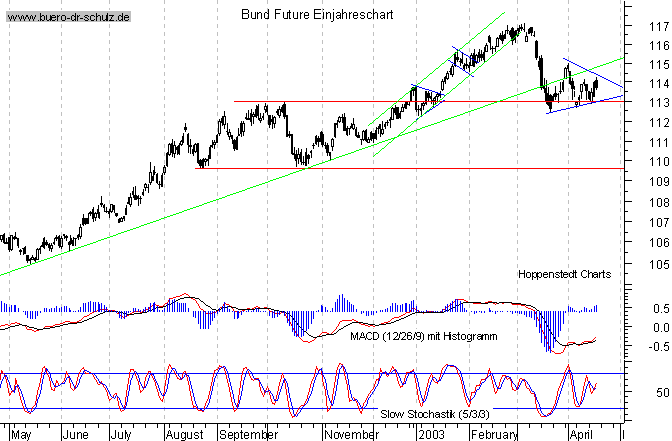
Task: Click MACD axis value -0.5
Action: click(x=659, y=347)
